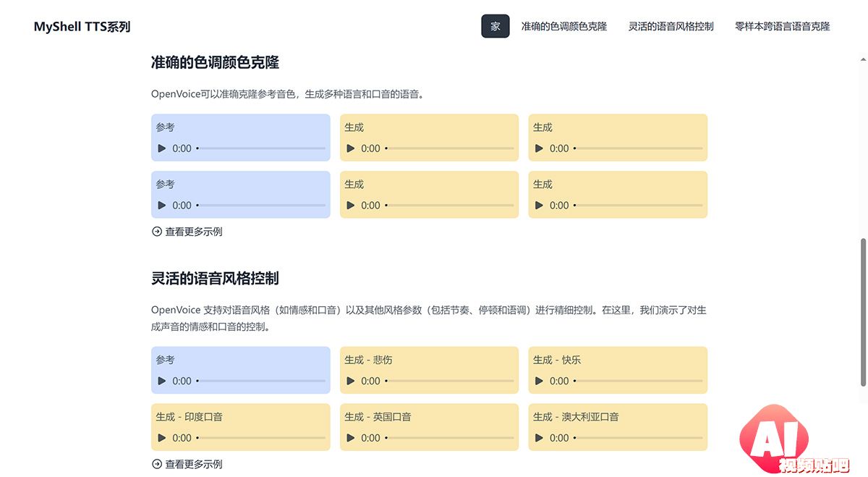Click the 生成 - 快乐 progress slider
Screen dimensions: 868x477
[x=638, y=381]
